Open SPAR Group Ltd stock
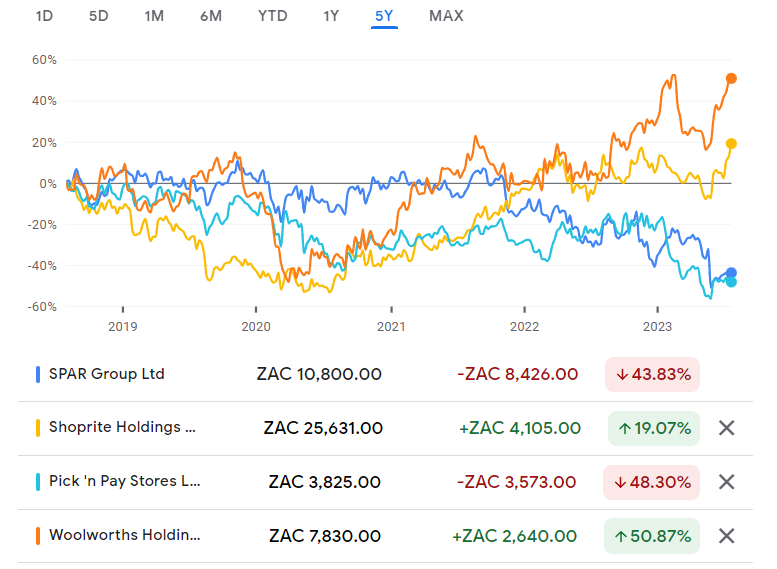The image size is (777, 569). 107,374
